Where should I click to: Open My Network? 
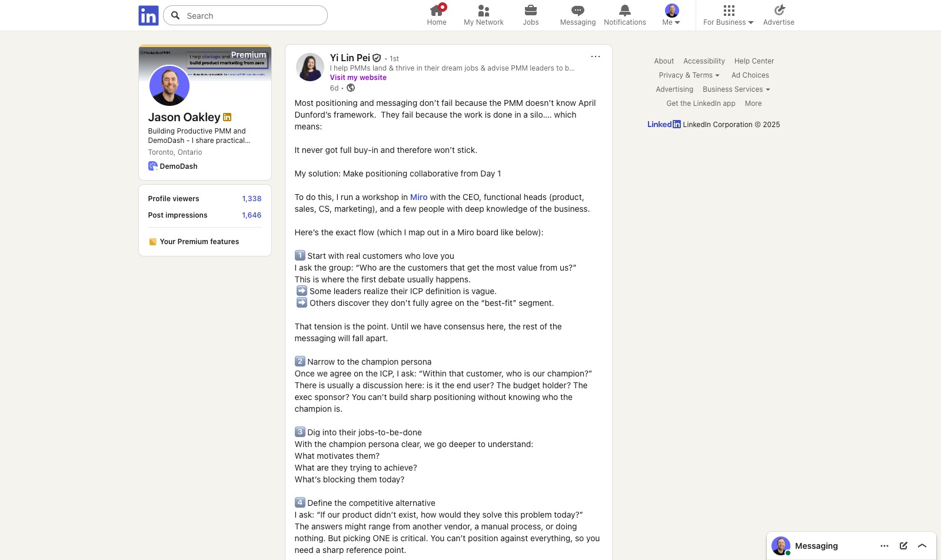pyautogui.click(x=484, y=15)
